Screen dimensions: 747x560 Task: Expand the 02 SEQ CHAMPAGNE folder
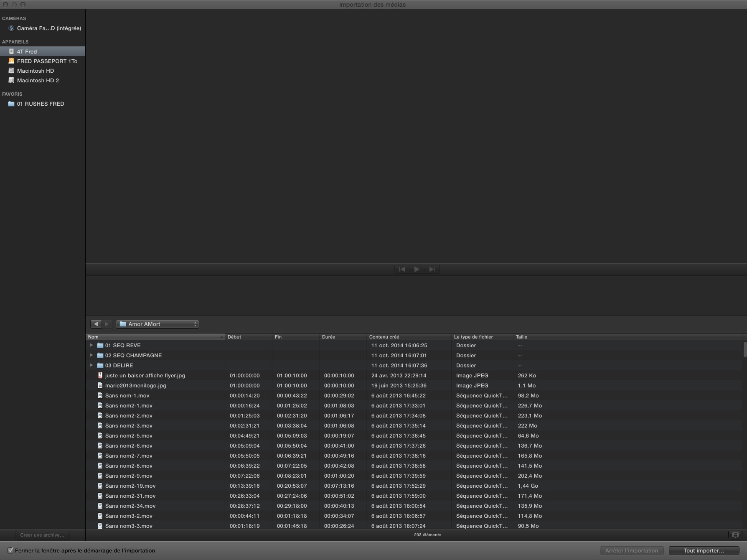click(91, 355)
